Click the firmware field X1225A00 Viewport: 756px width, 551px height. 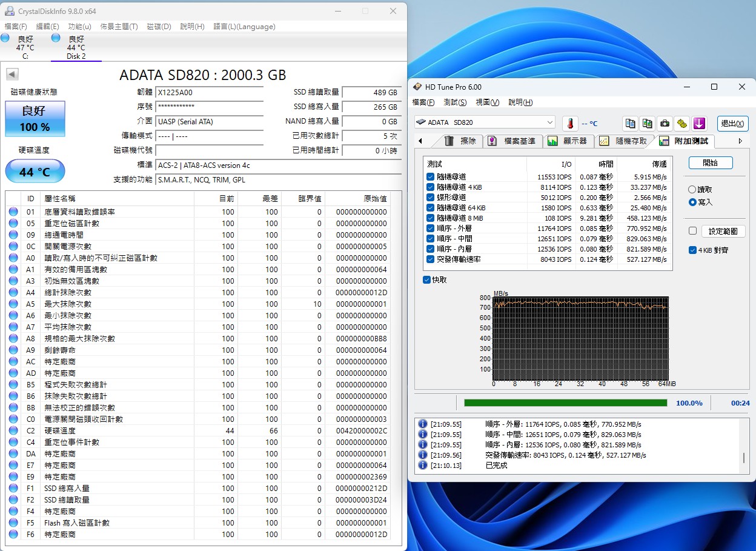pyautogui.click(x=210, y=93)
